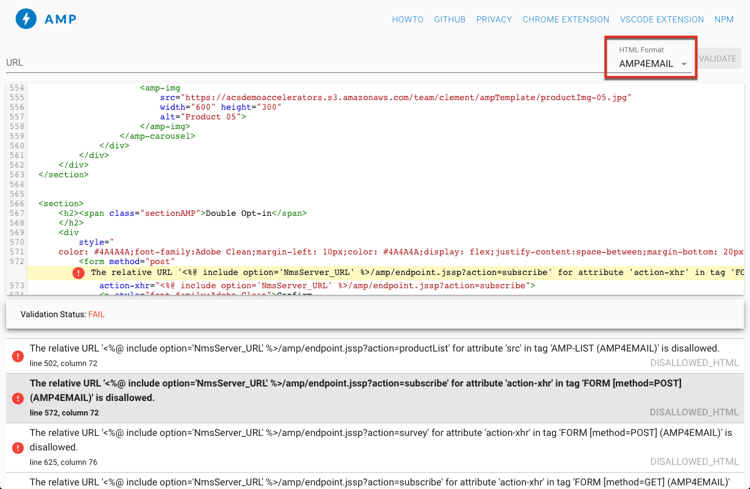Click error icon beside line 625 error
Image resolution: width=750 pixels, height=489 pixels.
click(x=18, y=448)
